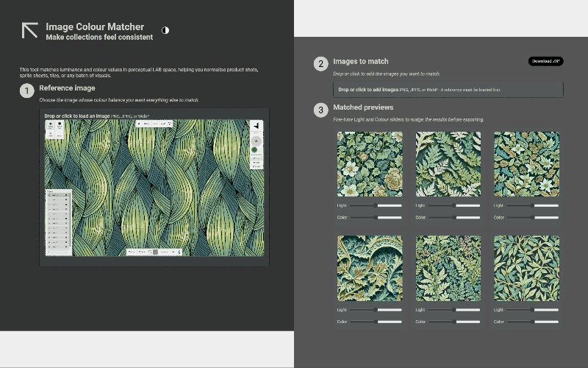This screenshot has height=368, width=588.
Task: Click 'Make collections feel consistent' subtitle
Action: pos(99,38)
